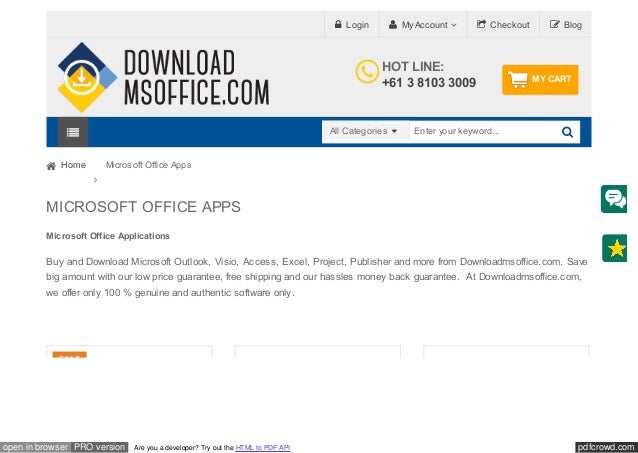The width and height of the screenshot is (638, 453).
Task: Click the pdfcrowd.com badge
Action: (x=606, y=447)
